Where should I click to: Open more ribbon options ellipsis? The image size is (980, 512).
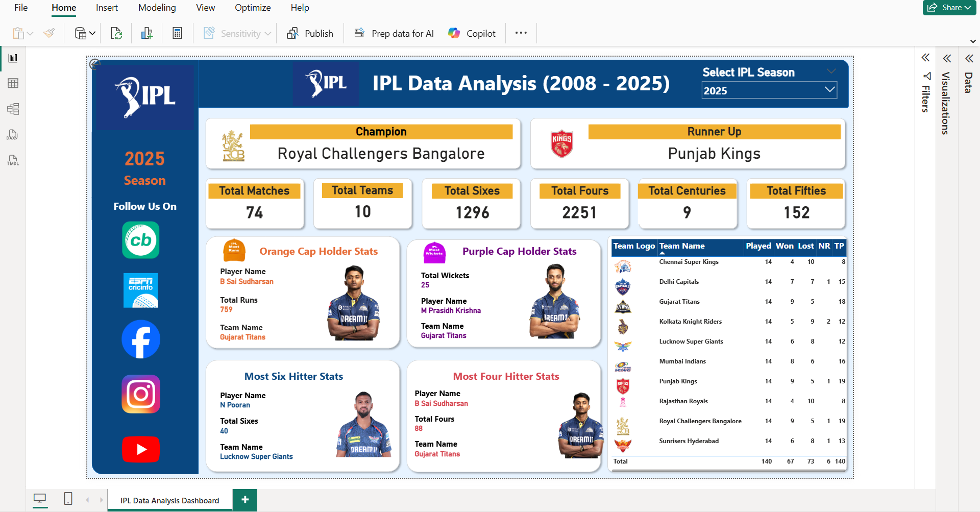pyautogui.click(x=521, y=33)
